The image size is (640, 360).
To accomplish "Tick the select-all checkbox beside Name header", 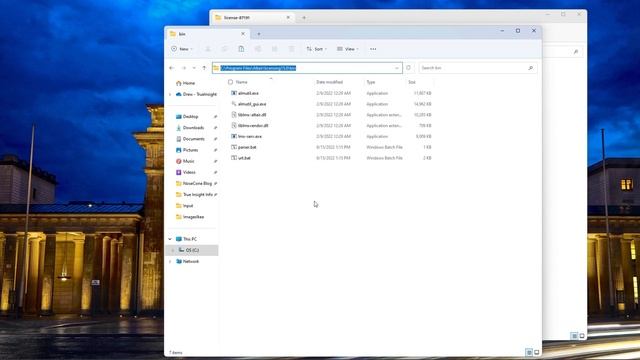I will coord(231,82).
